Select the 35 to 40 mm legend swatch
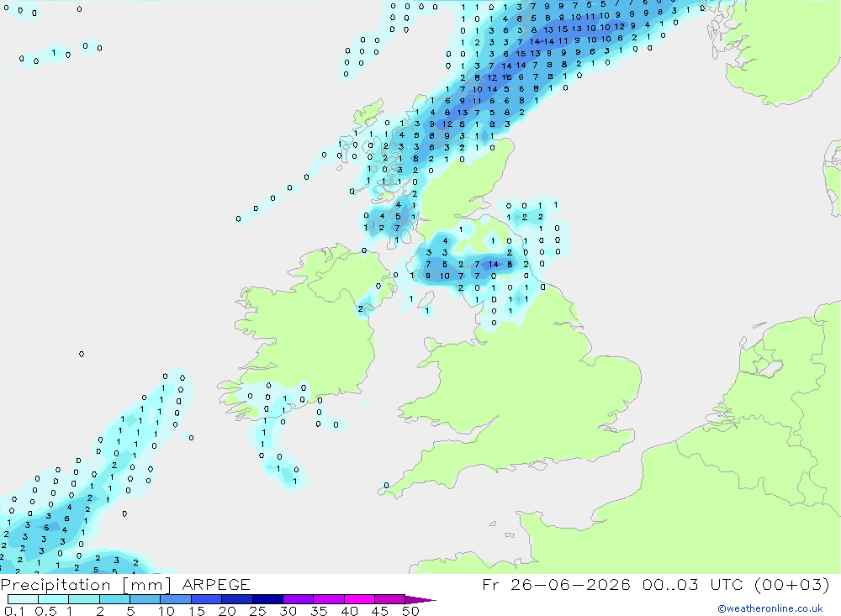Image resolution: width=841 pixels, height=616 pixels. [329, 599]
